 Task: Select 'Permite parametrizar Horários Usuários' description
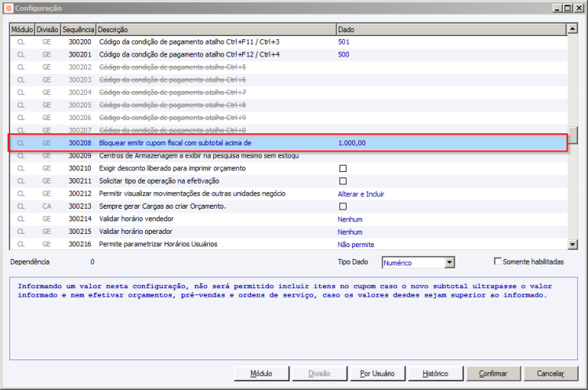(x=158, y=244)
